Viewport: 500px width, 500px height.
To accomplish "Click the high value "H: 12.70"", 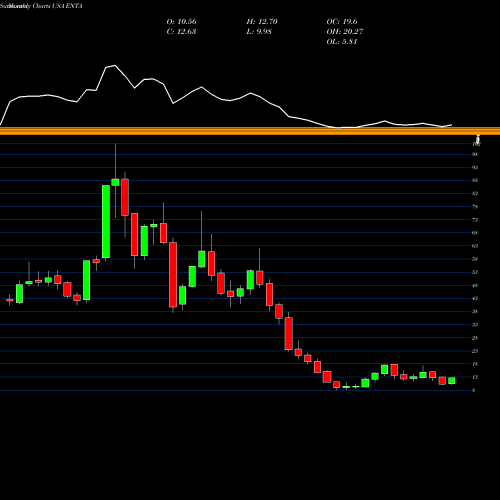I will click(x=262, y=22).
